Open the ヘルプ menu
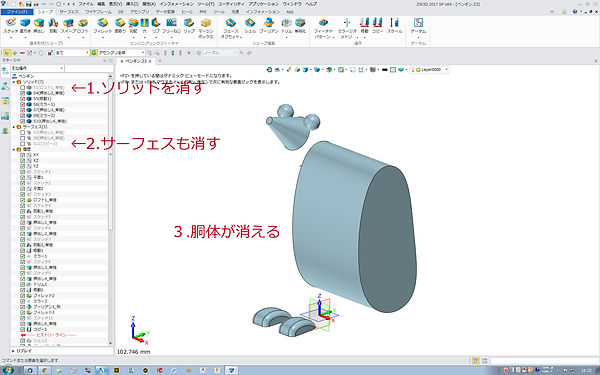Screen dimensions: 600x375 [x=311, y=4]
